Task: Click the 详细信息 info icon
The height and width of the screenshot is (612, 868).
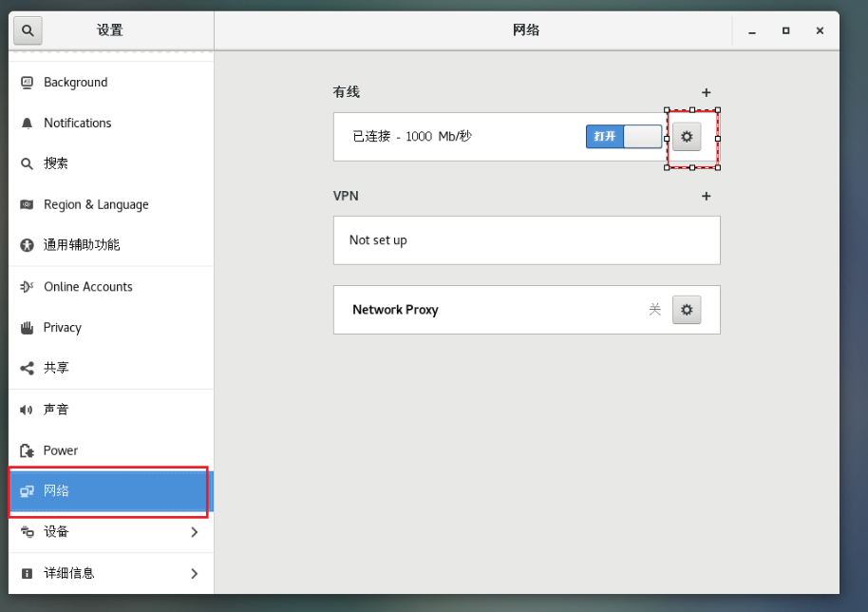Action: click(x=27, y=573)
